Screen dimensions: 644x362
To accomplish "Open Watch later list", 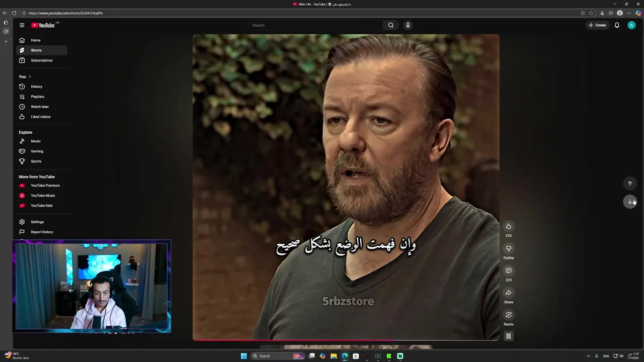I will 41,107.
